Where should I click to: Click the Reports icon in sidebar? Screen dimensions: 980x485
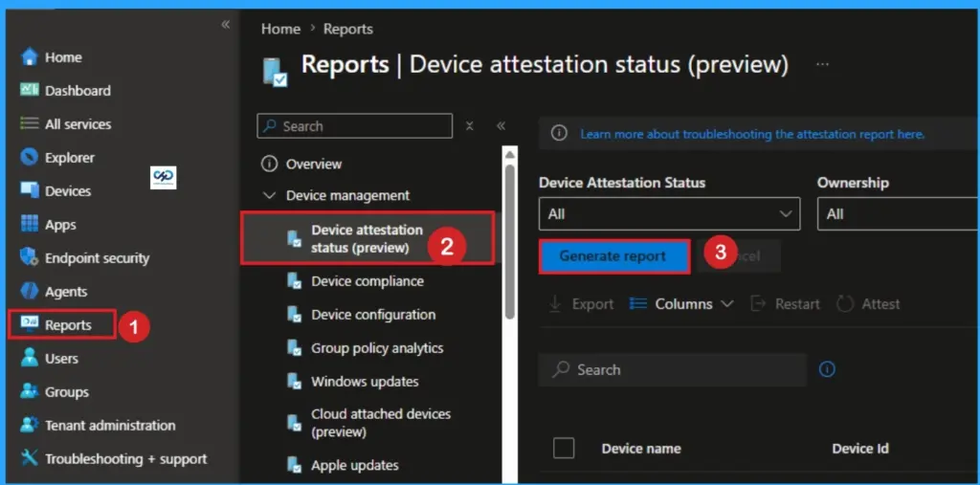tap(30, 323)
